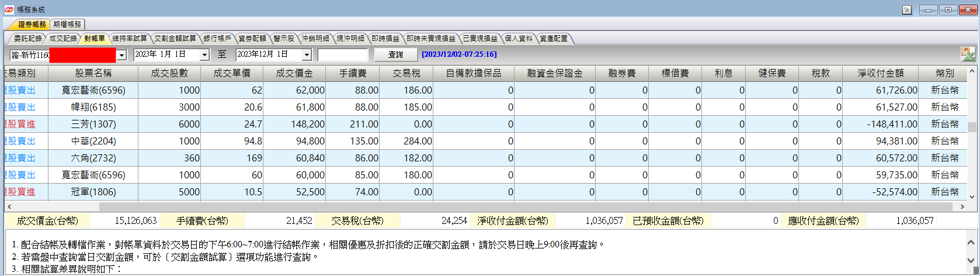Switch to the 期權帳務 tab

[x=68, y=25]
